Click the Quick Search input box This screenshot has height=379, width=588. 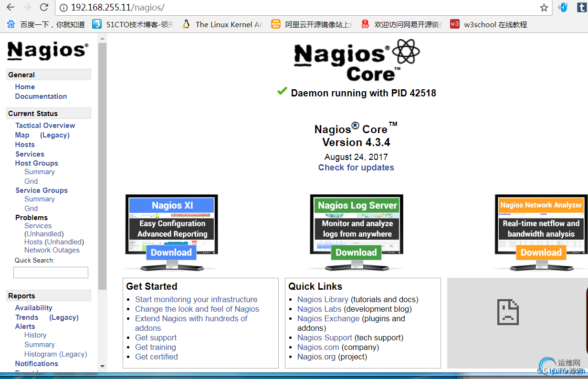tap(51, 273)
